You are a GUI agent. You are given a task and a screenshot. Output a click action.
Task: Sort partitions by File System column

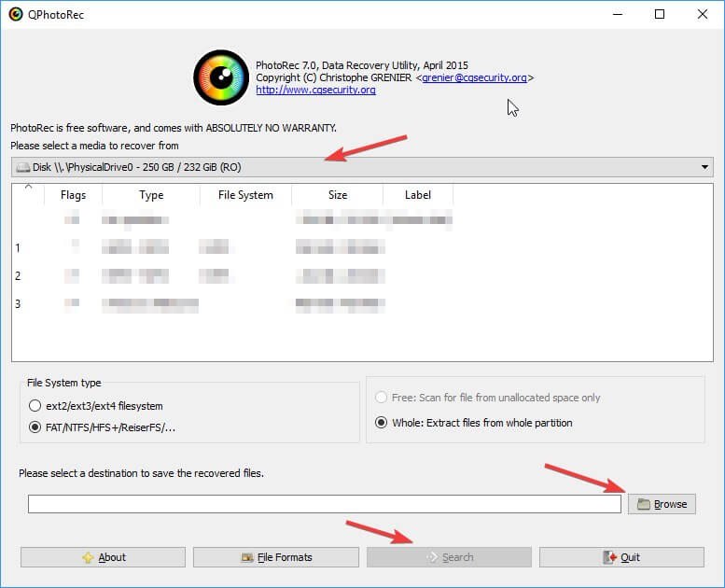point(245,195)
